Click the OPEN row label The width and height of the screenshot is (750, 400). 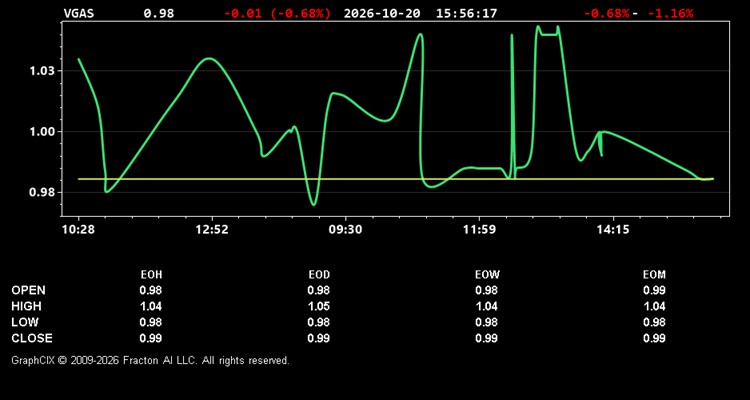coord(28,290)
